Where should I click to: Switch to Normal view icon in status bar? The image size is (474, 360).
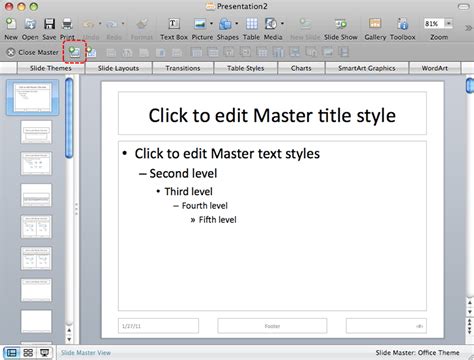pyautogui.click(x=11, y=353)
